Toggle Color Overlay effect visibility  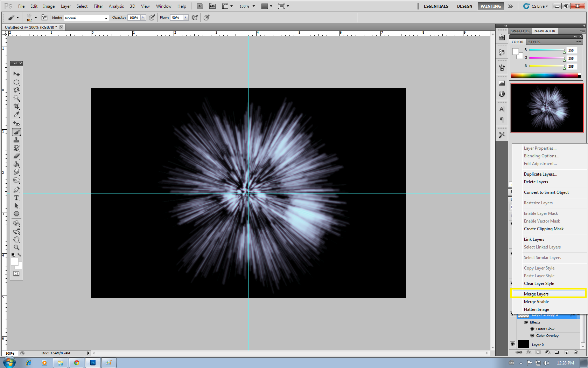pyautogui.click(x=532, y=336)
